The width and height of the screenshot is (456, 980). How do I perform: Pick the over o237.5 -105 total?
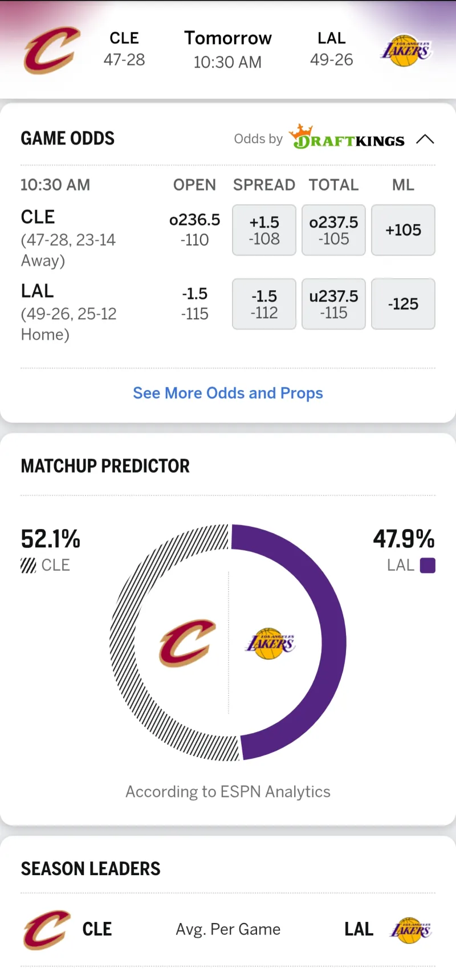333,230
